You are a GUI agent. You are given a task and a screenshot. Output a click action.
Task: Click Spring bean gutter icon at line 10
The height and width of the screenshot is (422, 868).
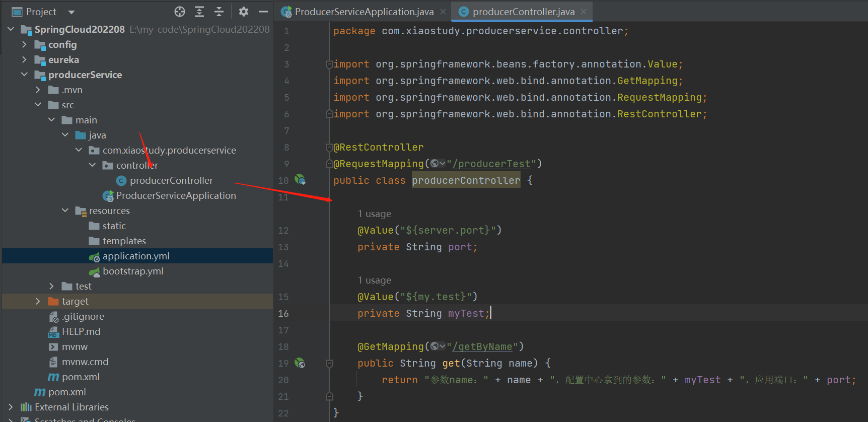coord(300,179)
